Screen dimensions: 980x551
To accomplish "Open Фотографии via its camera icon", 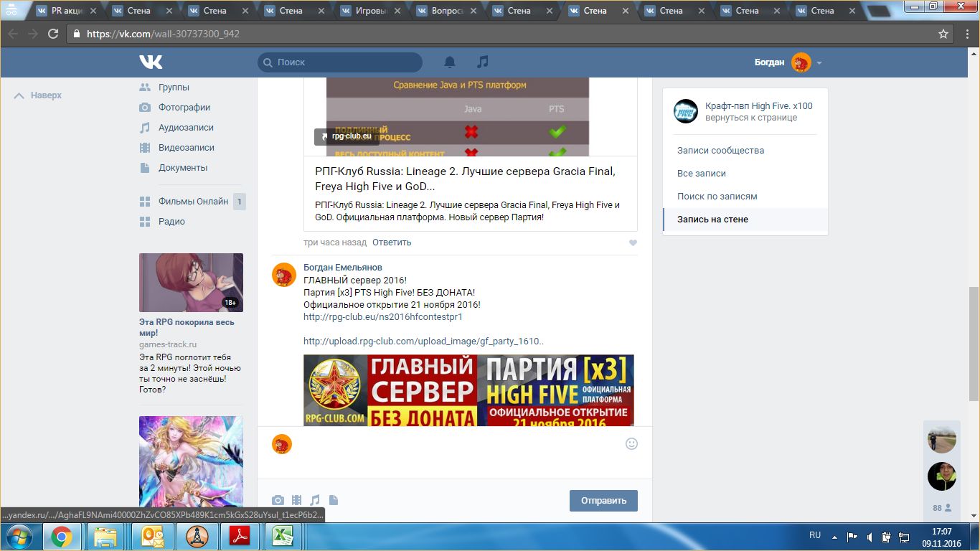I will [145, 107].
